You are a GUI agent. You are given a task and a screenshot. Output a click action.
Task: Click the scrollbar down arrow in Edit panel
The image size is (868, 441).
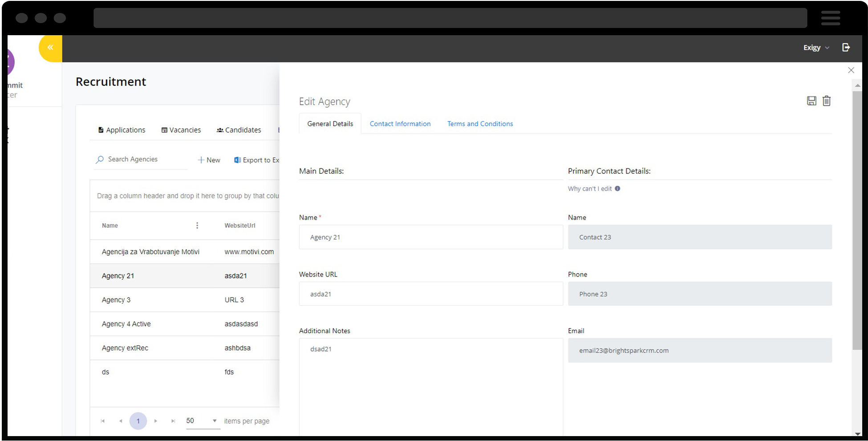pos(857,433)
